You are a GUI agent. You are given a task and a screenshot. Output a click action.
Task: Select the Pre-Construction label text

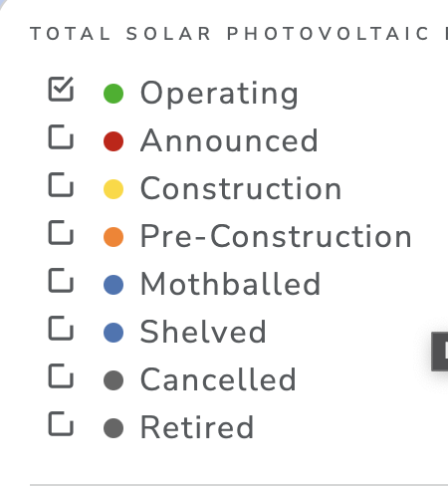point(276,236)
